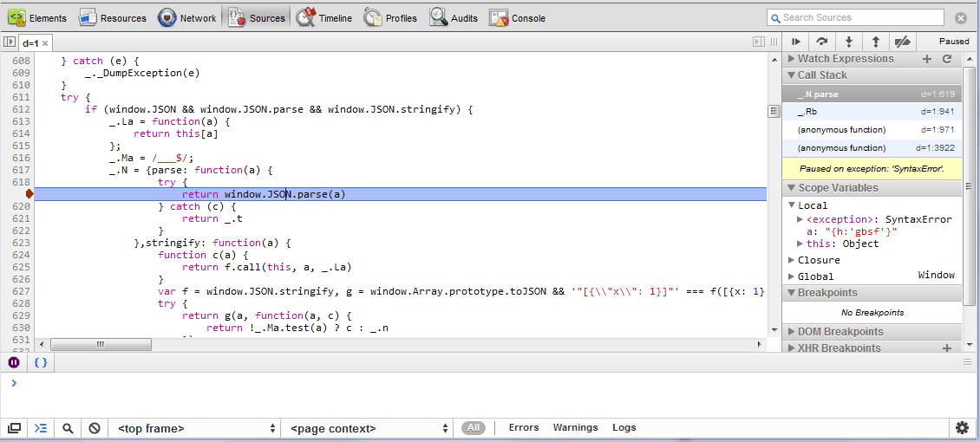Pretty print the source with {} button

41,362
